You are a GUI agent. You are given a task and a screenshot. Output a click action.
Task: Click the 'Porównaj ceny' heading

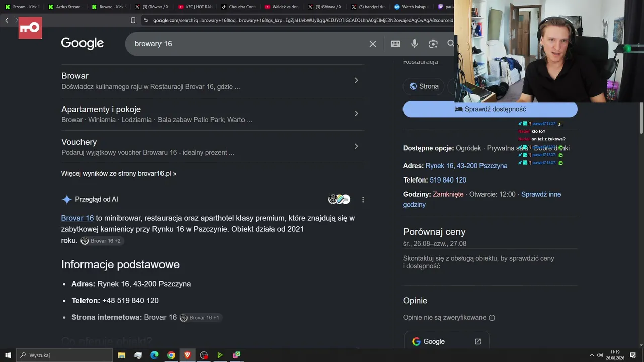(434, 232)
